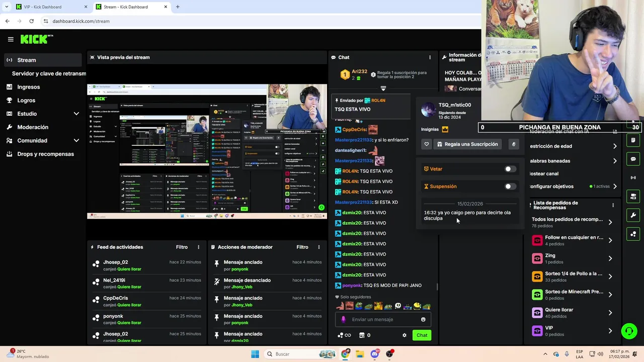Click the microphone icon in chat input
The height and width of the screenshot is (362, 644).
pyautogui.click(x=344, y=319)
